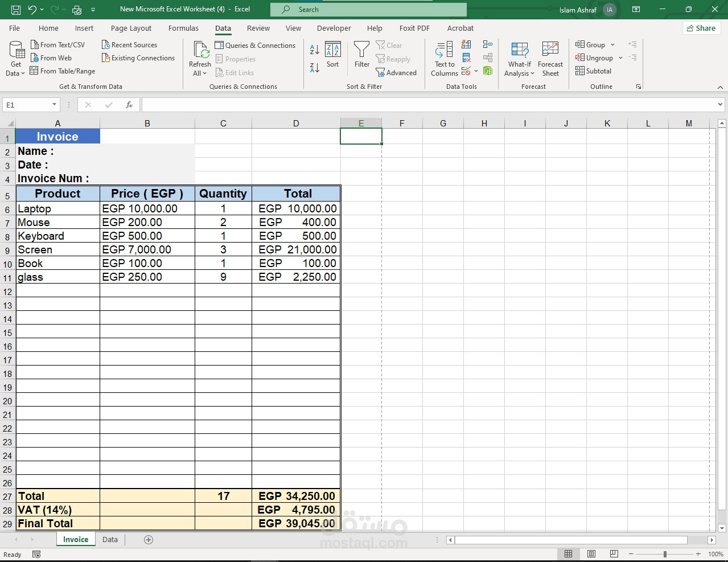Open the Sort dialog
The image size is (728, 562).
pos(333,55)
